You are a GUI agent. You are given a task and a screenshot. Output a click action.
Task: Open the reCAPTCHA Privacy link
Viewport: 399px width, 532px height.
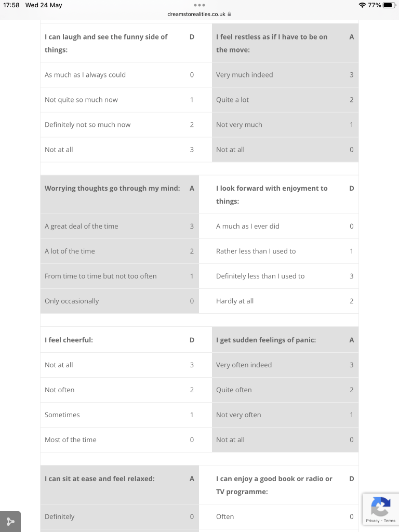(372, 521)
